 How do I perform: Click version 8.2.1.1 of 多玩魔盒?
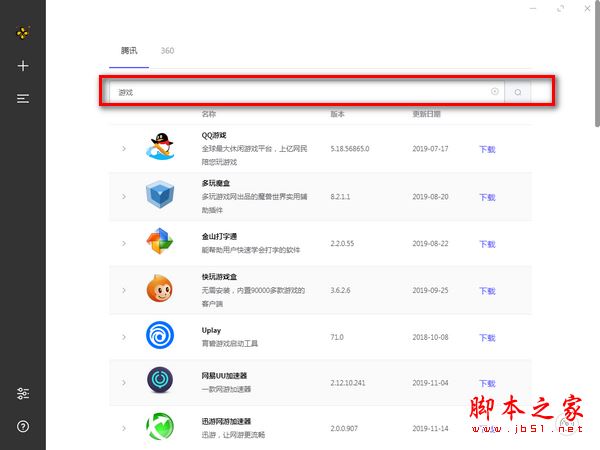(340, 197)
